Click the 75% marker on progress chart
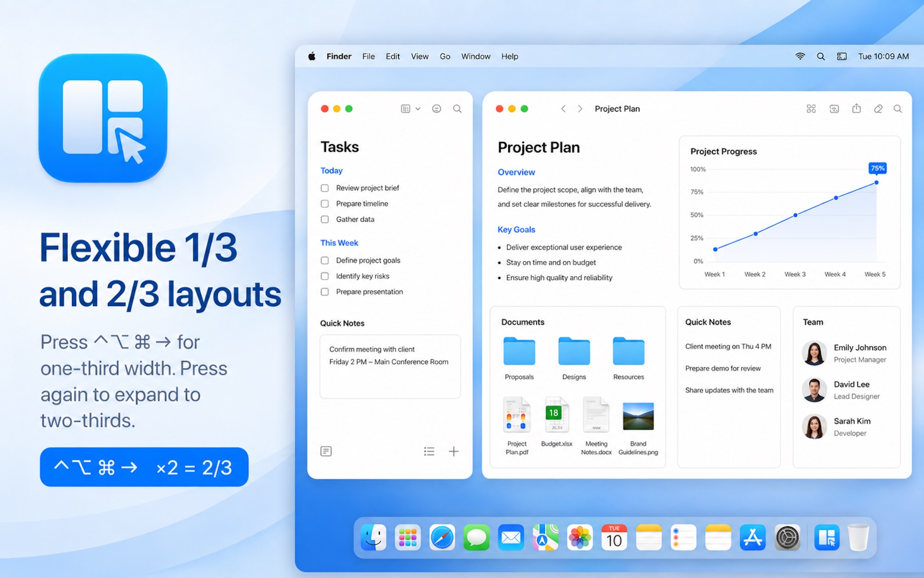 [877, 169]
